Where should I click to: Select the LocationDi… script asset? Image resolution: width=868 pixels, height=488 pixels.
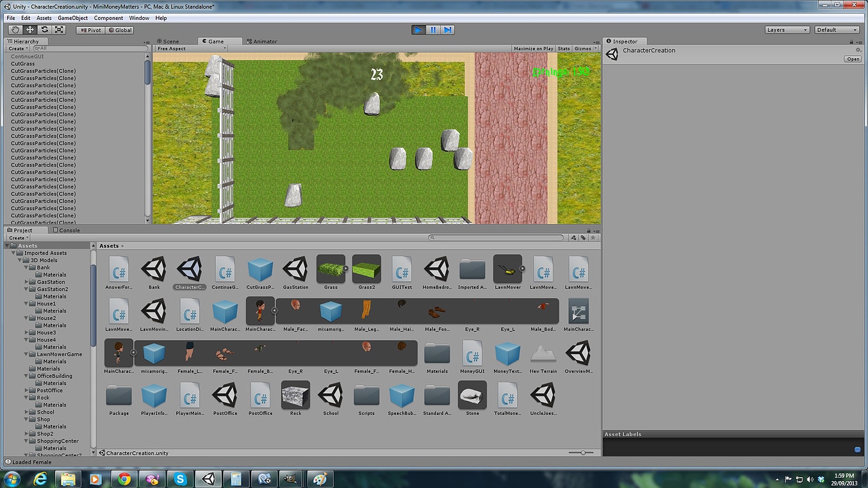(x=190, y=315)
